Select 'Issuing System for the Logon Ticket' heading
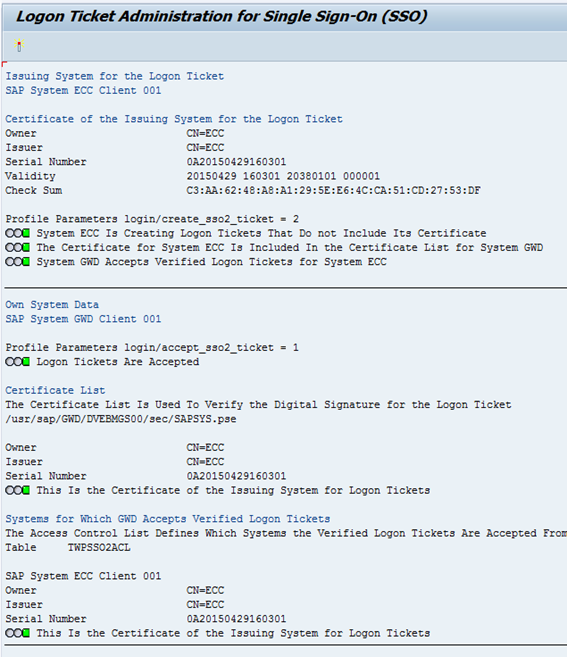Image resolution: width=567 pixels, height=657 pixels. [x=114, y=76]
